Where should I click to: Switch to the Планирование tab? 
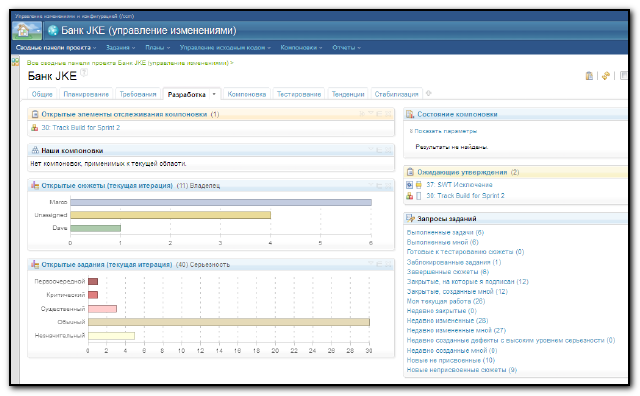(x=86, y=94)
